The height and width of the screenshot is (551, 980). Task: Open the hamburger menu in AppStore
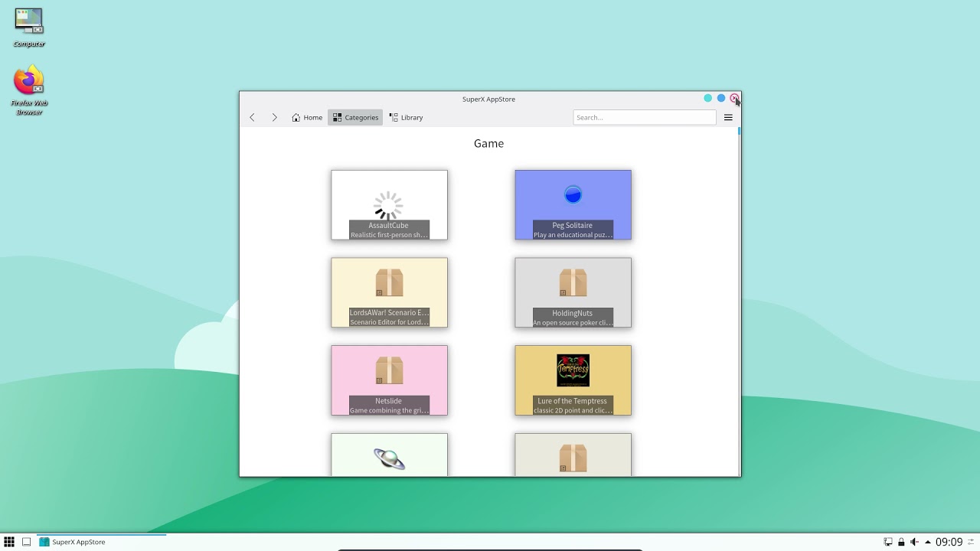tap(728, 117)
